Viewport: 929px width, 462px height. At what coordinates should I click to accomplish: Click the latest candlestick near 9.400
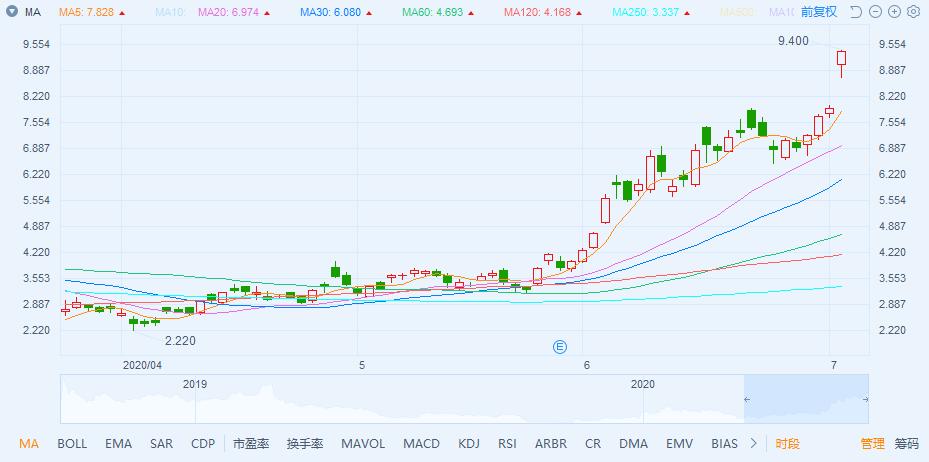(841, 63)
